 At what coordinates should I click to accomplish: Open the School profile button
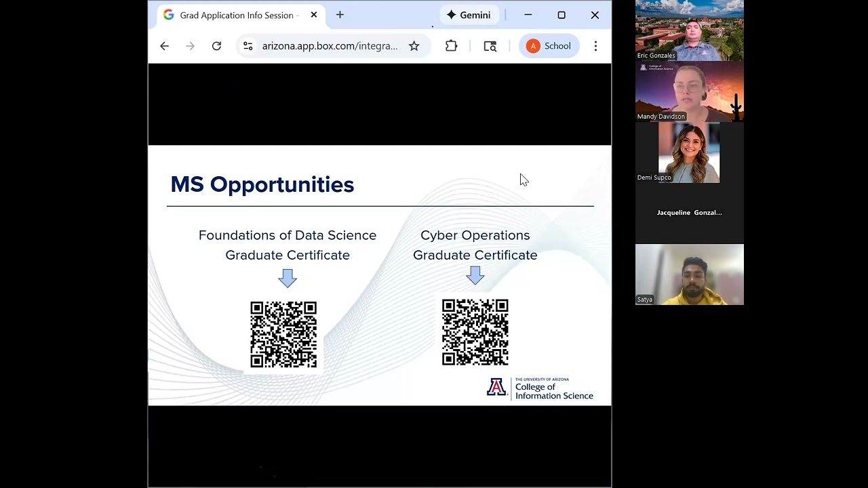(549, 46)
